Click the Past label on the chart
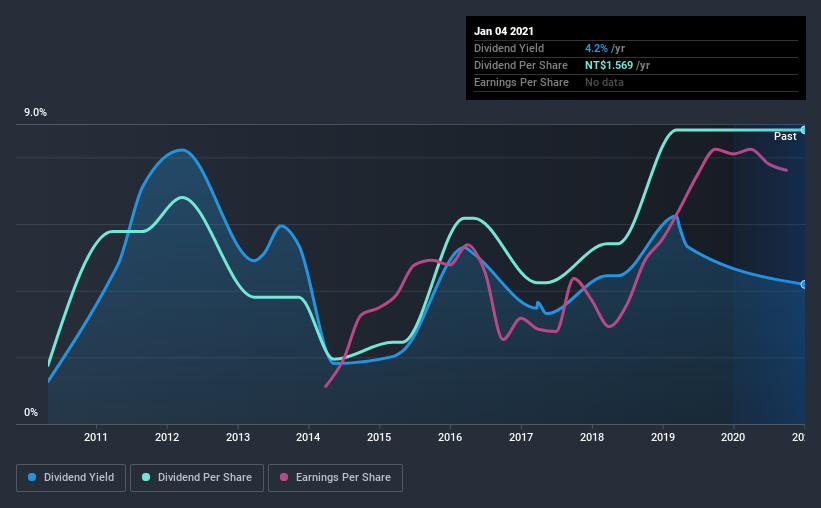Screen dimensions: 821x508 [x=785, y=136]
